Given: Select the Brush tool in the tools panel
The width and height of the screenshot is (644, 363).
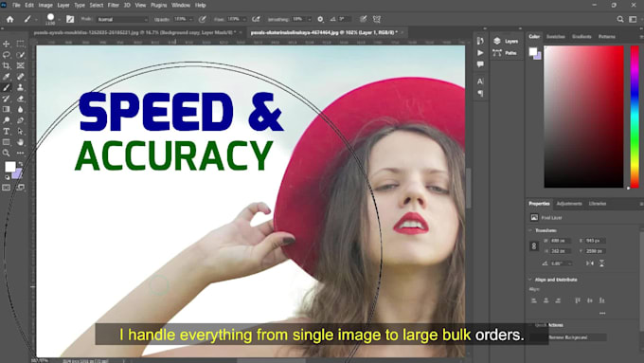Looking at the screenshot, I should (7, 87).
